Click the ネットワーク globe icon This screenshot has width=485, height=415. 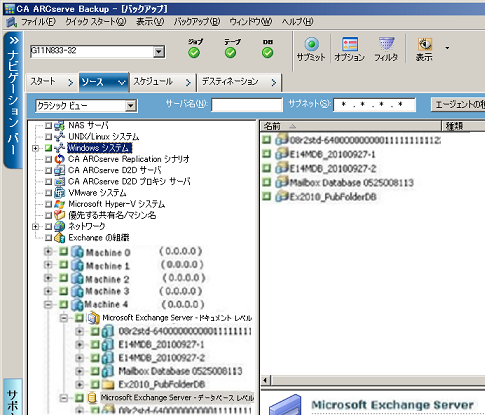[x=59, y=226]
